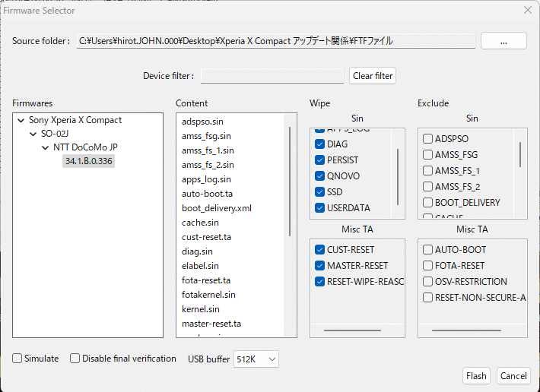The width and height of the screenshot is (540, 392).
Task: Collapse the NTT DoCoMo JP node
Action: [x=45, y=147]
